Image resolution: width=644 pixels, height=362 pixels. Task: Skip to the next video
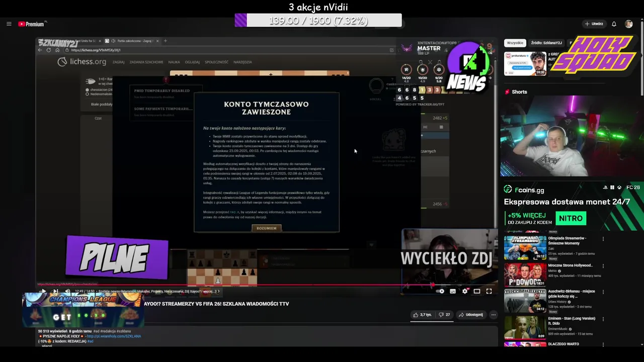coord(55,291)
